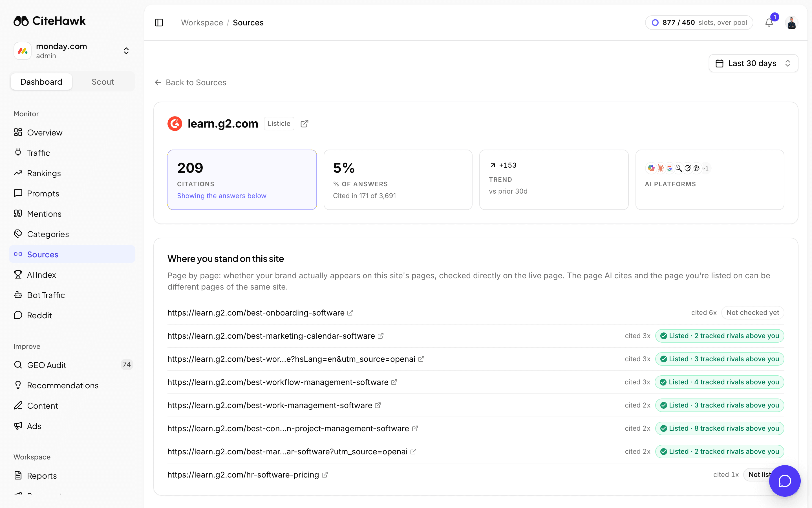Screen dimensions: 812x508
Task: Click the GEO Audit 74 count badge
Action: [127, 365]
